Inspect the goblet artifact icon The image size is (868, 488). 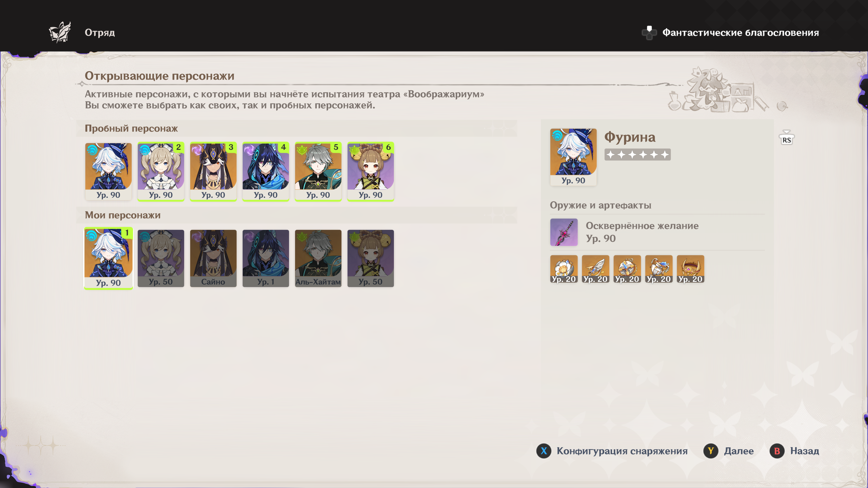point(659,269)
